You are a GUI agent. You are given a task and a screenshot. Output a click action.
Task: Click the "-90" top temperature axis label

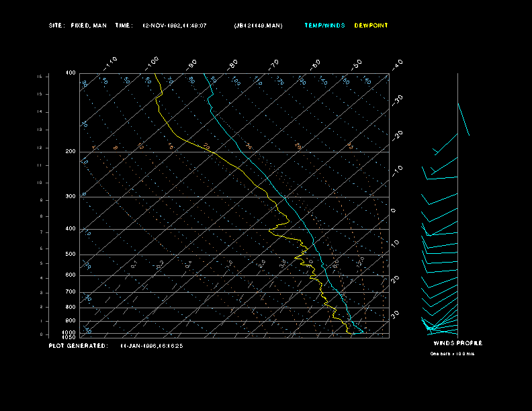191,64
